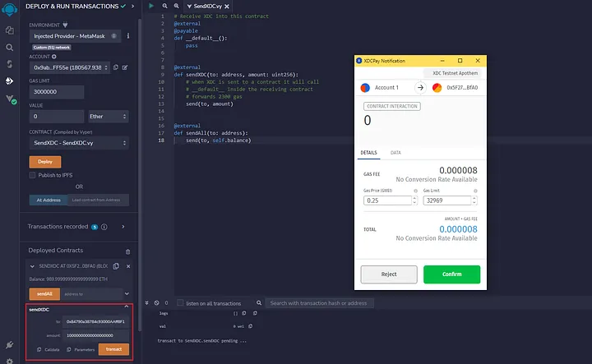
Task: Click Gas Limit stepper arrows in XDCPay
Action: click(474, 200)
